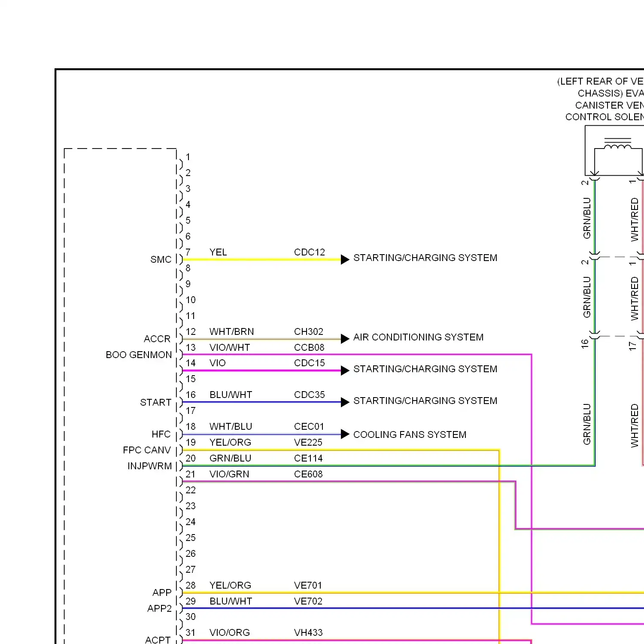Select wire code CEC01
Screen dimensions: 644x644
coord(309,426)
